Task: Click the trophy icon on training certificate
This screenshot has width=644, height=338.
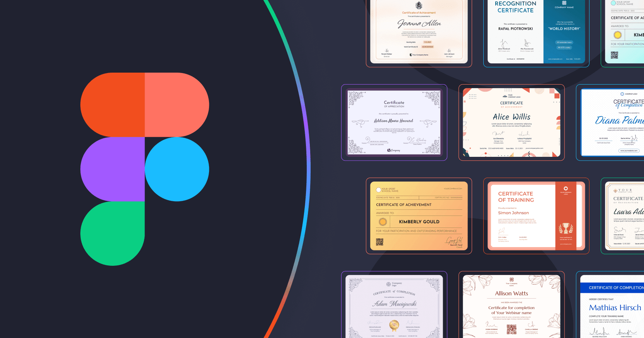Action: (x=566, y=228)
